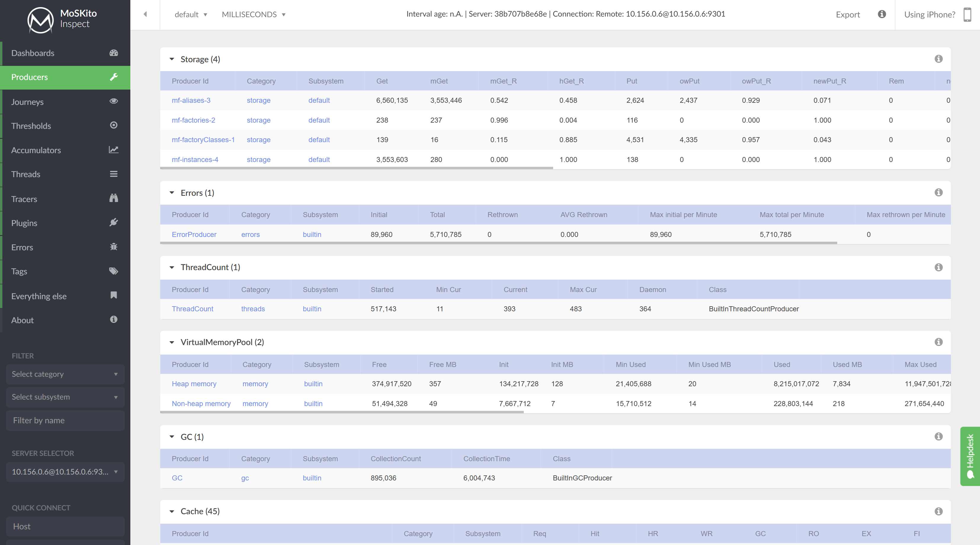Click the Journeys eye icon
The height and width of the screenshot is (545, 980).
(113, 101)
